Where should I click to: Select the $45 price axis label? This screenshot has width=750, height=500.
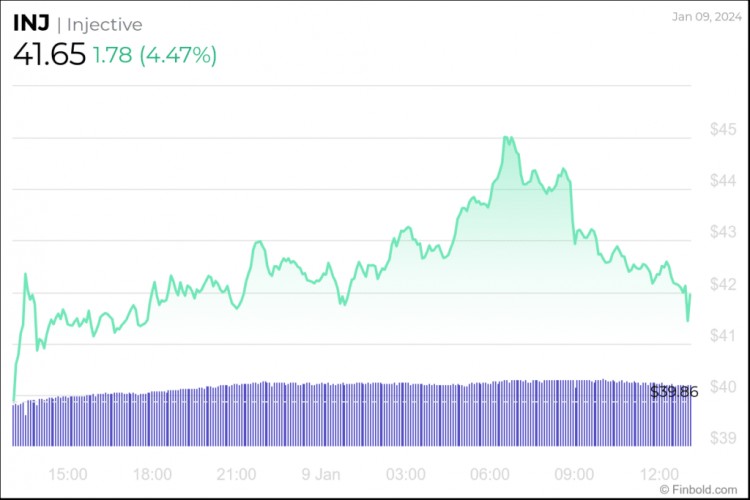[723, 129]
